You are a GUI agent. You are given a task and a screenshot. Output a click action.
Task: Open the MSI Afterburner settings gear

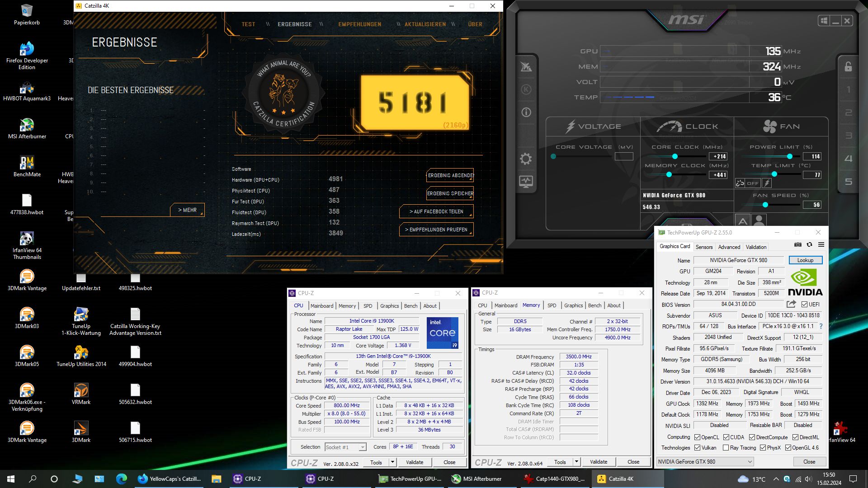point(526,159)
